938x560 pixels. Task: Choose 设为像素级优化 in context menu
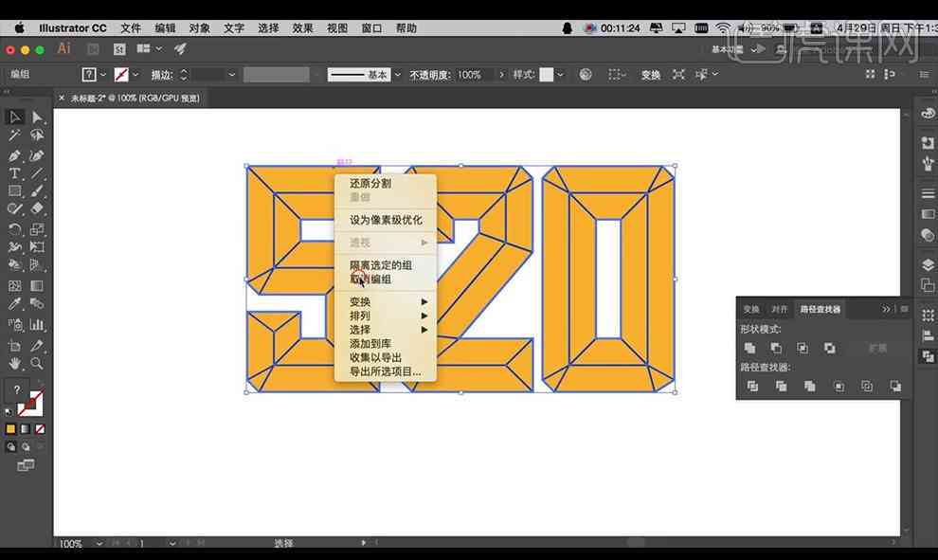coord(386,220)
